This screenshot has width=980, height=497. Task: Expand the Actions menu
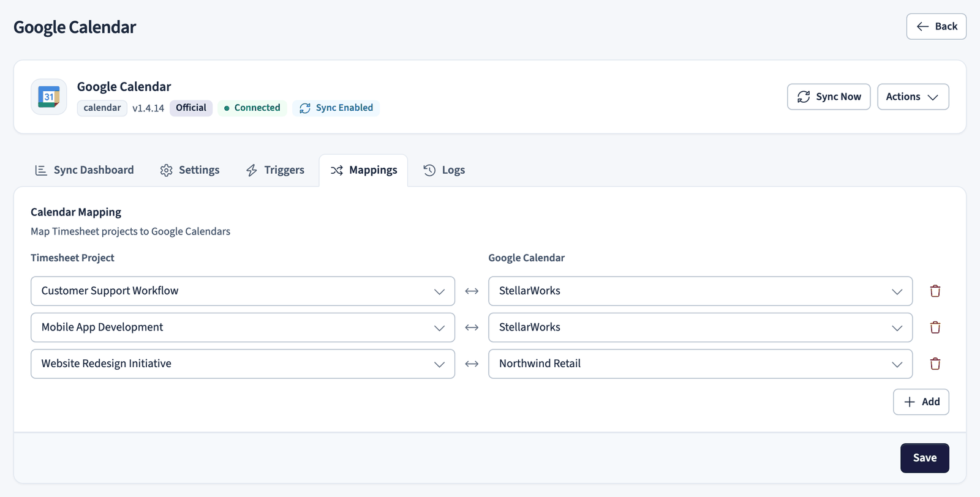913,97
